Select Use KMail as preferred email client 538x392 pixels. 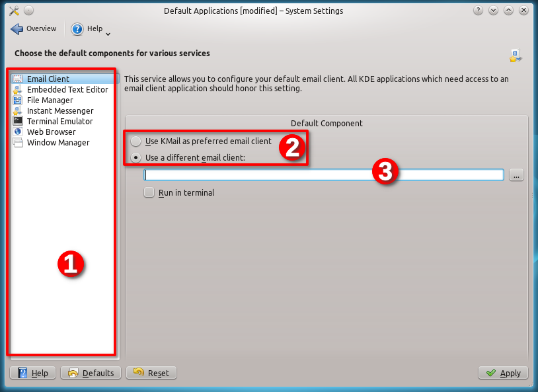136,141
